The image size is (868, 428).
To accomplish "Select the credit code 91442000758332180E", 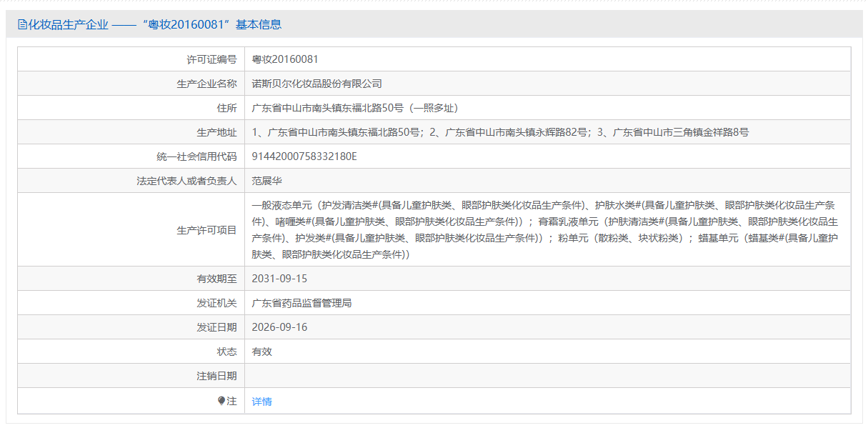I will click(x=304, y=156).
